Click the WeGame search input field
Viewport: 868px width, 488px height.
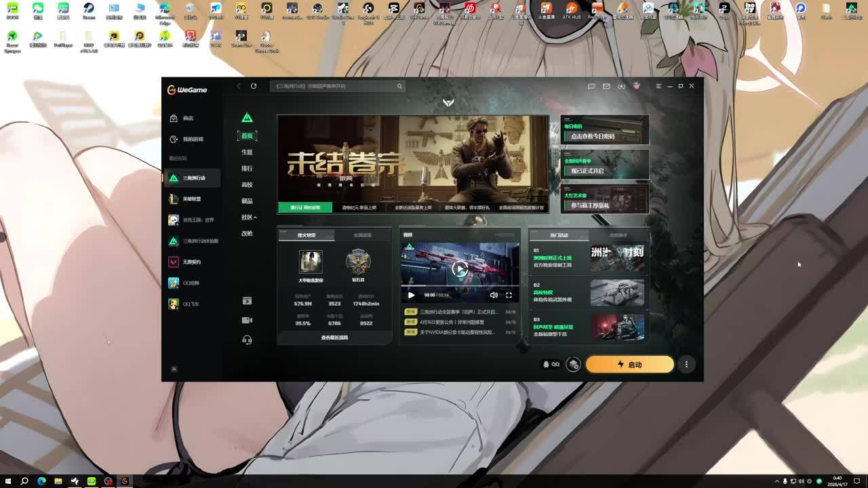(336, 86)
